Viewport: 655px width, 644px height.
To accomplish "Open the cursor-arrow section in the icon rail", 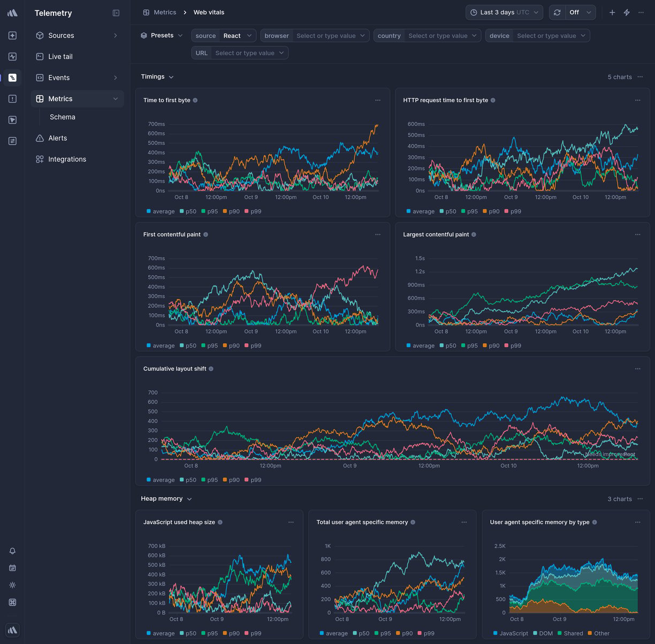I will [x=12, y=120].
